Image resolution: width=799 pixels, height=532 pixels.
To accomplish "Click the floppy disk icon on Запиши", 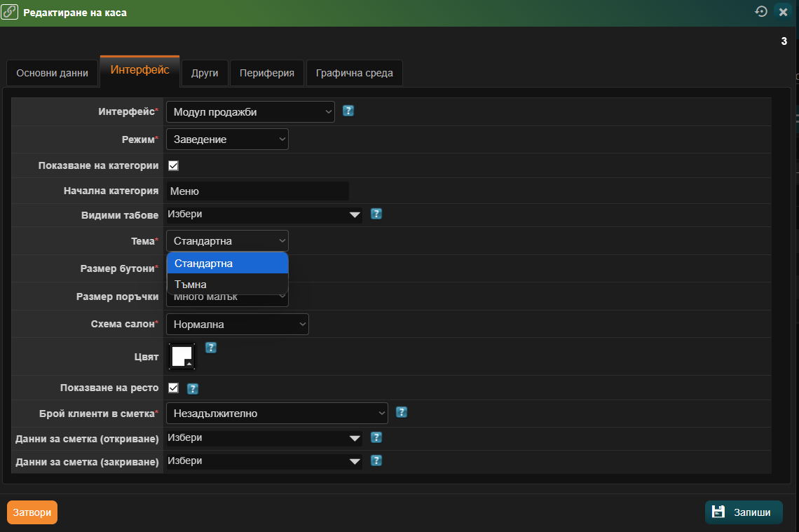I will [x=718, y=512].
